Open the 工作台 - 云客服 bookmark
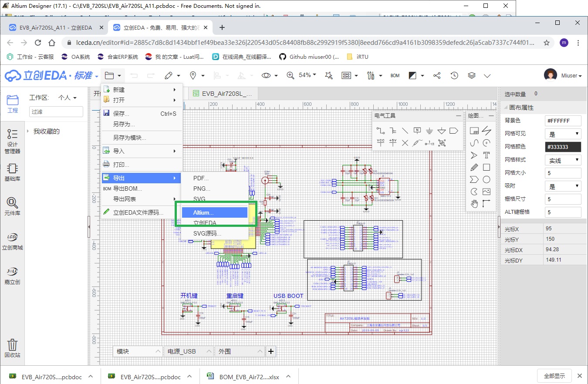This screenshot has width=588, height=384. click(30, 57)
